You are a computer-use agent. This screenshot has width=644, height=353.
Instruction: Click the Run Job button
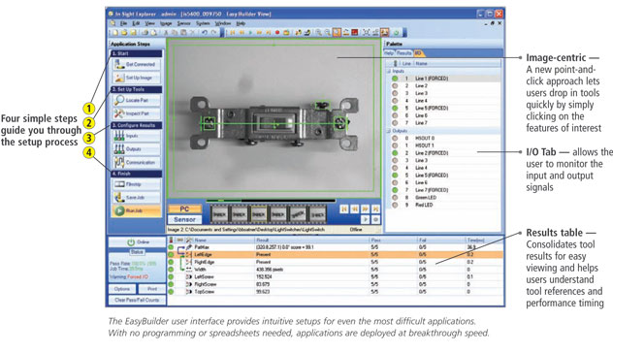(136, 210)
